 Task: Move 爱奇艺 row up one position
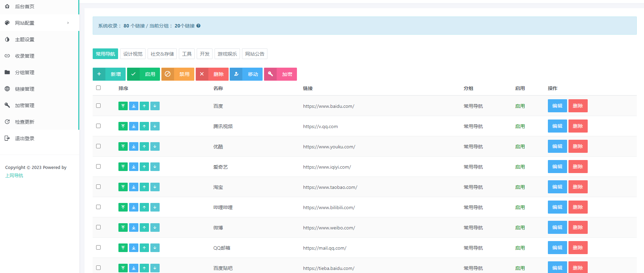pos(144,167)
